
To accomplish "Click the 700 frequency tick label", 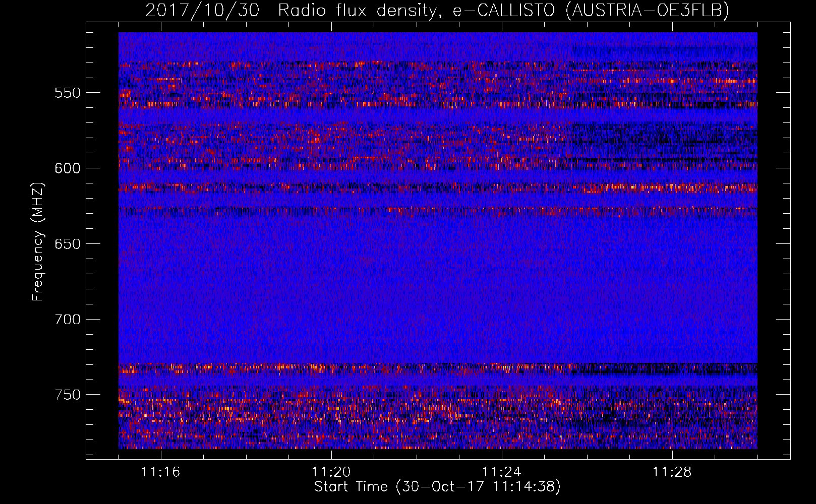I will pos(68,319).
